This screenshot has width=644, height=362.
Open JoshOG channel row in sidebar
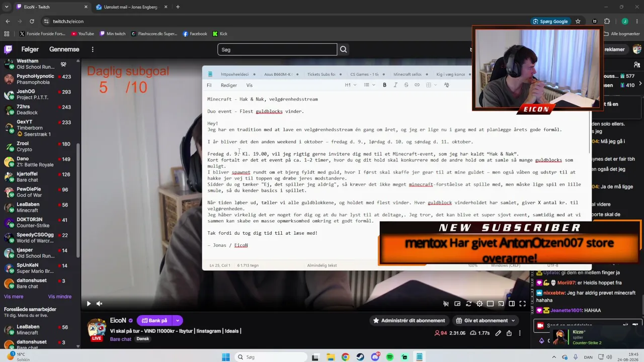pyautogui.click(x=40, y=95)
